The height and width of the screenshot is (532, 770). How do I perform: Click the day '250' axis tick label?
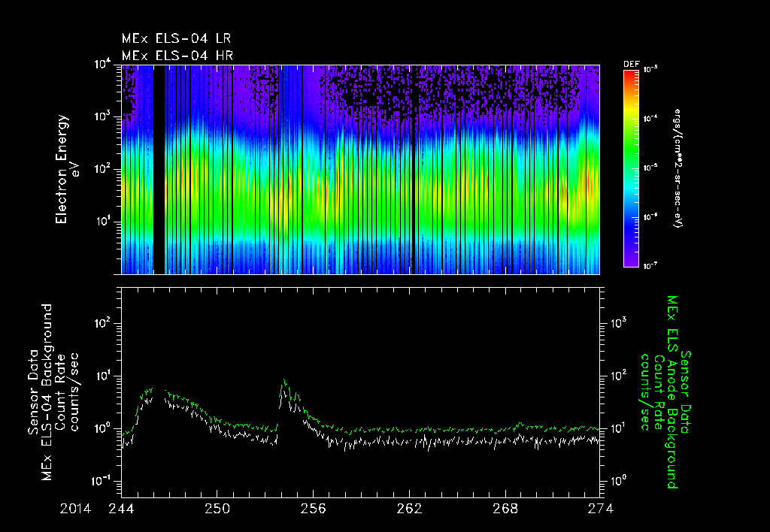217,509
